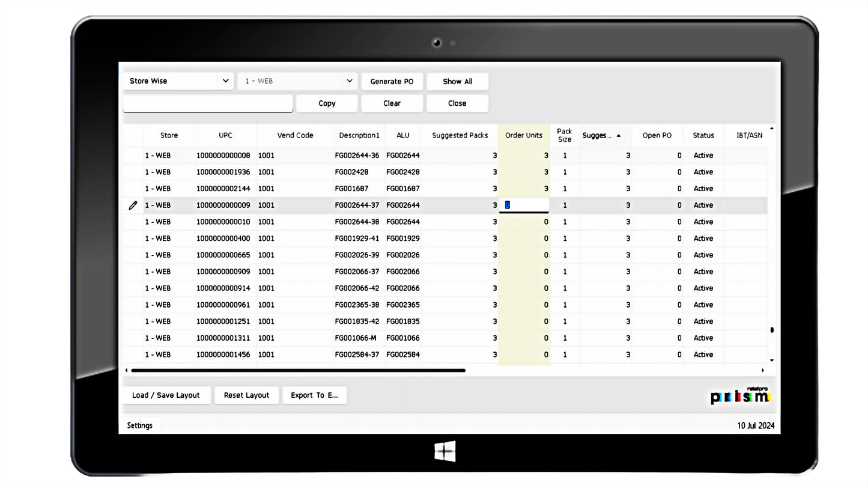The width and height of the screenshot is (868, 488).
Task: Click the Reset Layout button
Action: [246, 395]
